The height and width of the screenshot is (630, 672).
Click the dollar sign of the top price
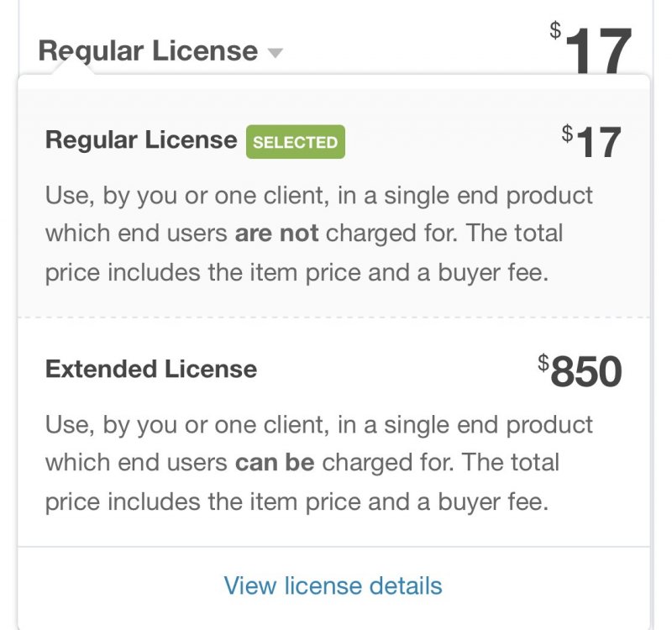[x=555, y=31]
